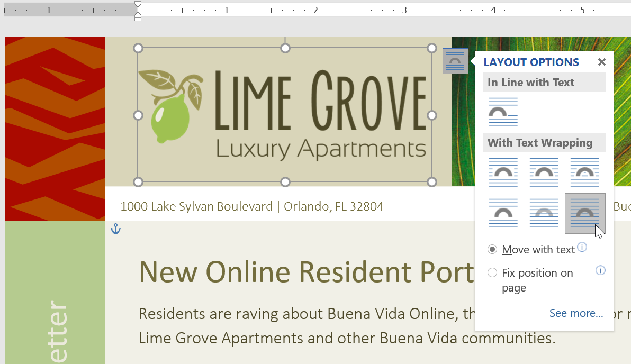Select the In Line with Text layout option
Image resolution: width=631 pixels, height=364 pixels.
(503, 112)
